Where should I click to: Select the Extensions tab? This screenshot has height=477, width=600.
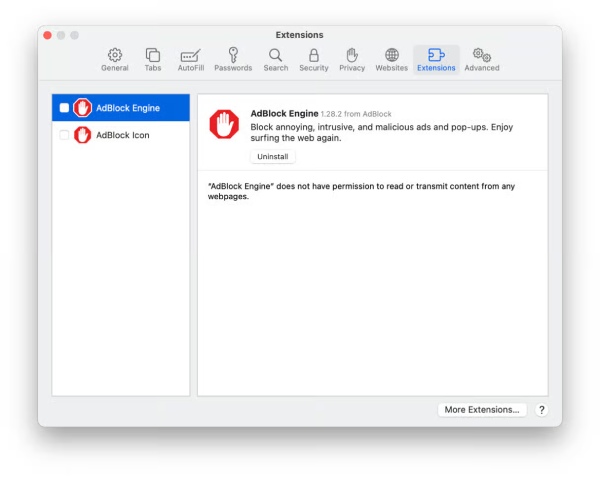436,60
